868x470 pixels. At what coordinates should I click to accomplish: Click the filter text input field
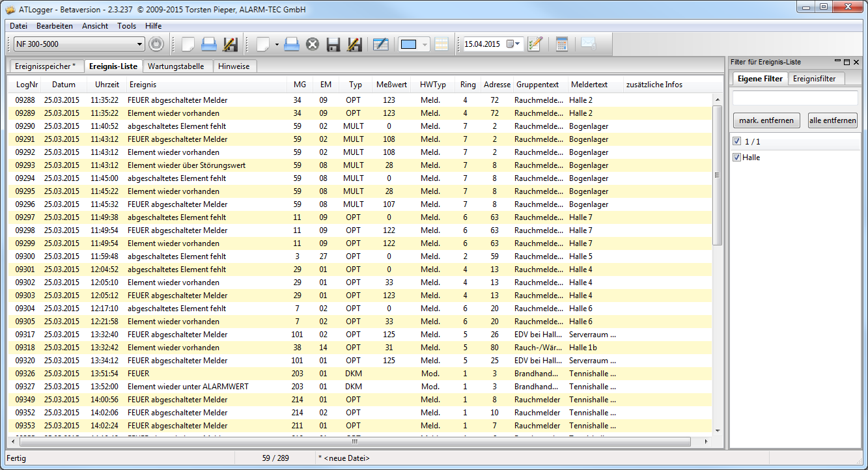click(795, 98)
